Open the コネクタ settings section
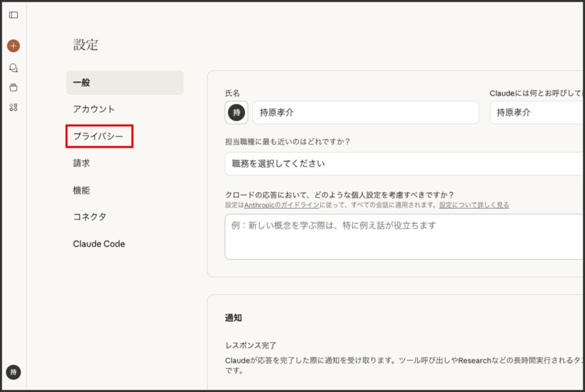 tap(90, 217)
